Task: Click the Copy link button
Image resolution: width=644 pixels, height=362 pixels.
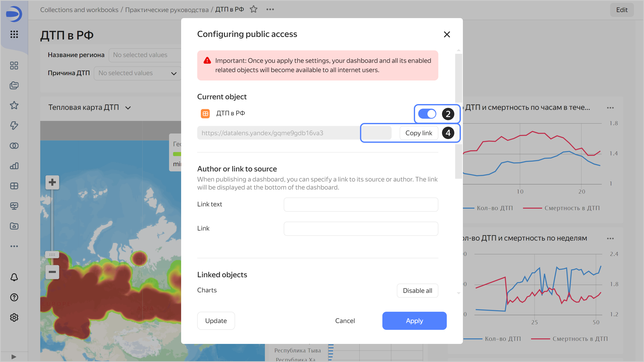Action: tap(419, 133)
